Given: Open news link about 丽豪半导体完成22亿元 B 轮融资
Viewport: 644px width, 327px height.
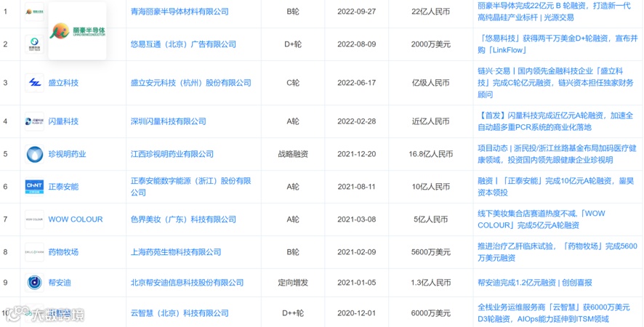Looking at the screenshot, I should (555, 12).
